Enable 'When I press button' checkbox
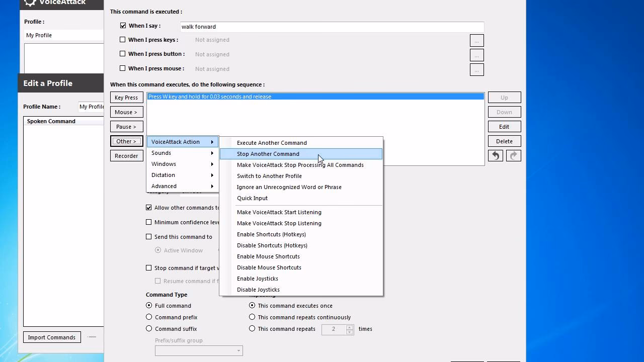 tap(123, 54)
